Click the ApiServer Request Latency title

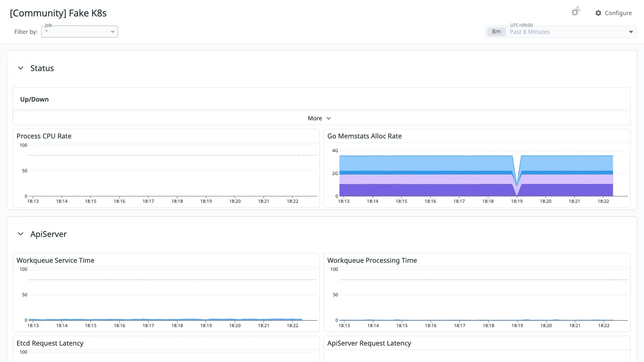click(x=369, y=343)
